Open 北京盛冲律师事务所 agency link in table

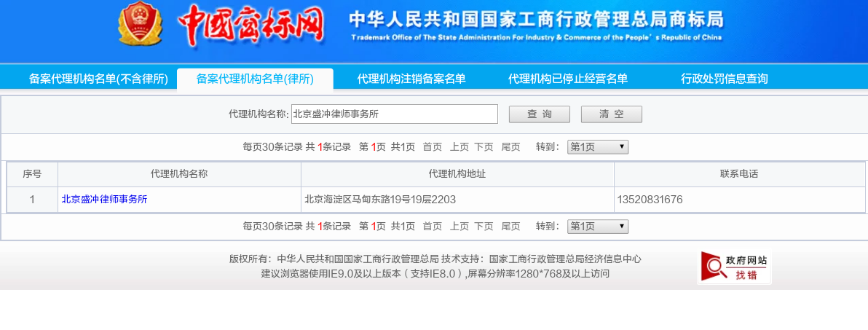coord(104,200)
